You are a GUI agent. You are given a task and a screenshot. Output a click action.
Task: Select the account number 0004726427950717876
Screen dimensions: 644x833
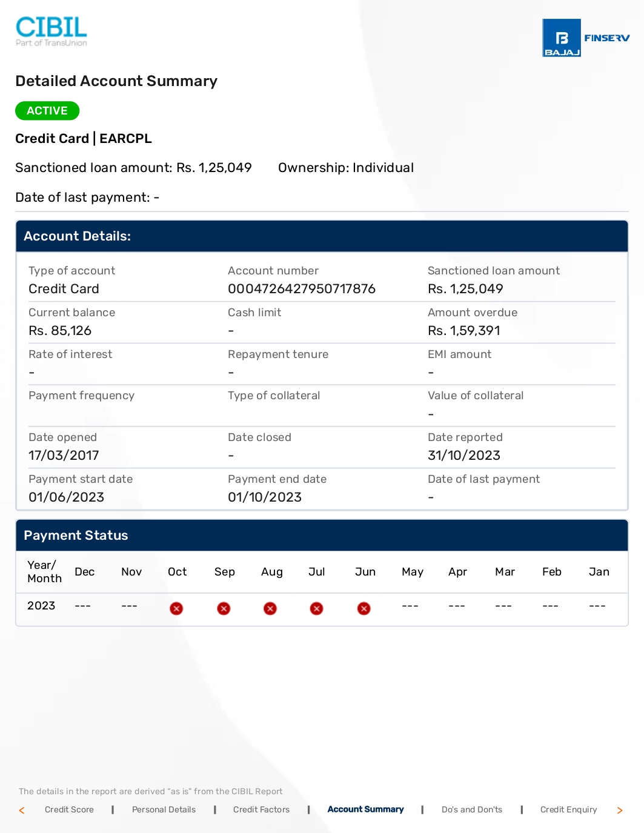[x=302, y=289]
